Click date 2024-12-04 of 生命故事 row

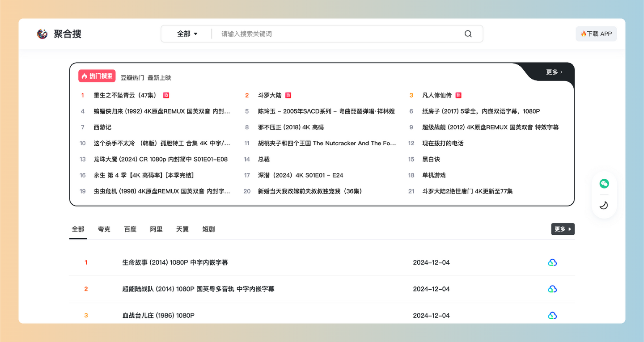point(431,262)
